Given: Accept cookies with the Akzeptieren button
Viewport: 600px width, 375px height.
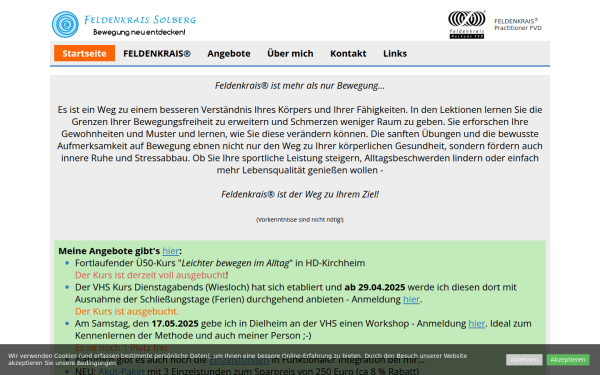Looking at the screenshot, I should tap(568, 359).
